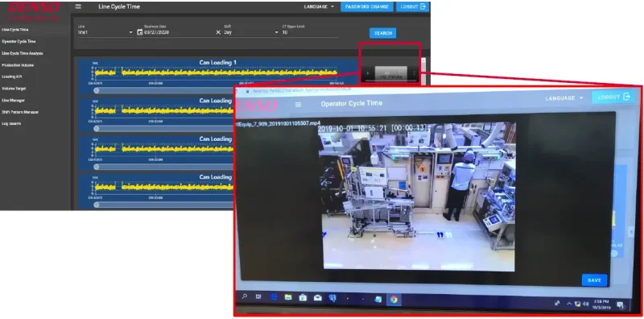Click the browser address bar URL text
Image resolution: width=644 pixels, height=319 pixels.
[x=301, y=91]
